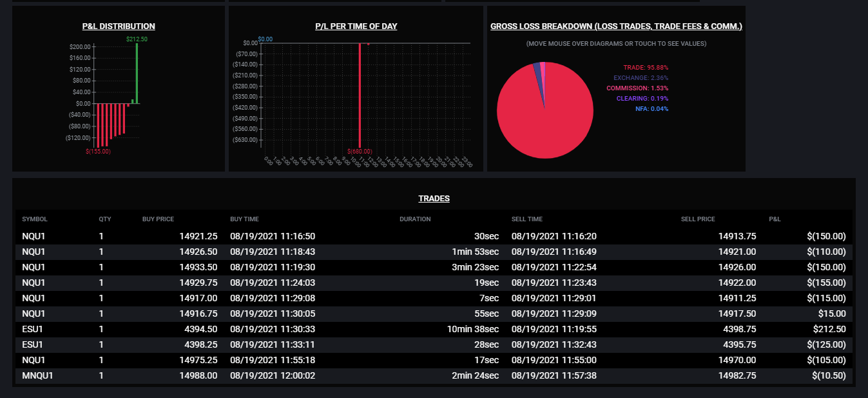Click the 1min 53sec duration cell
The width and height of the screenshot is (868, 398).
477,252
